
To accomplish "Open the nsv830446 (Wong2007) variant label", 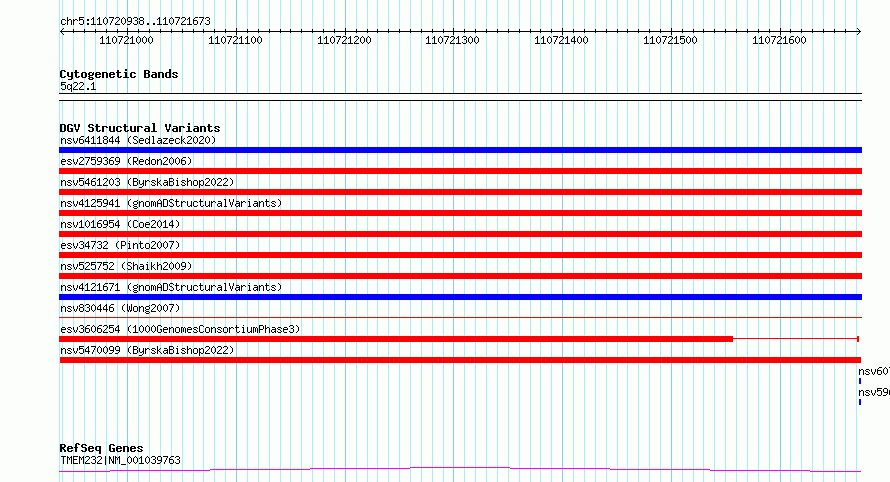I will tap(120, 308).
